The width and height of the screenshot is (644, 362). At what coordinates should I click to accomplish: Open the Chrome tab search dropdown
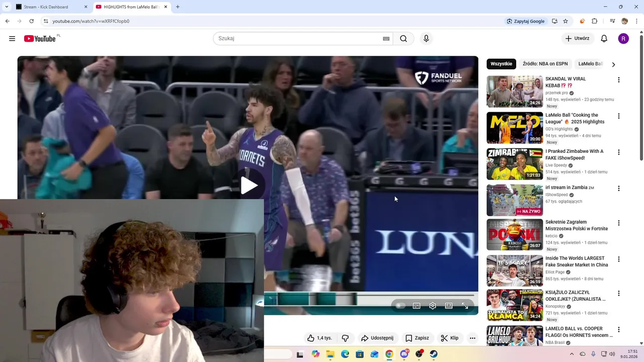pyautogui.click(x=7, y=7)
